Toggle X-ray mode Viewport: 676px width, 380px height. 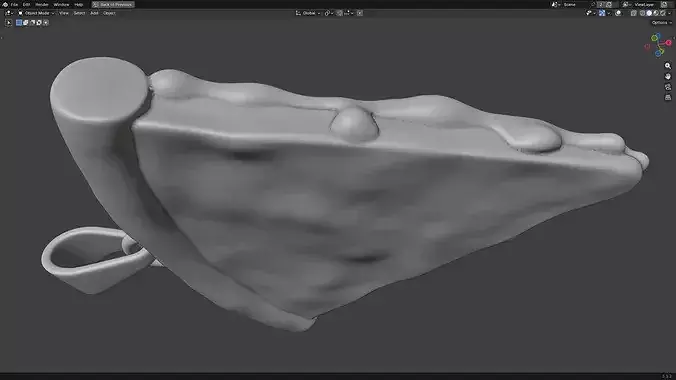tap(634, 13)
